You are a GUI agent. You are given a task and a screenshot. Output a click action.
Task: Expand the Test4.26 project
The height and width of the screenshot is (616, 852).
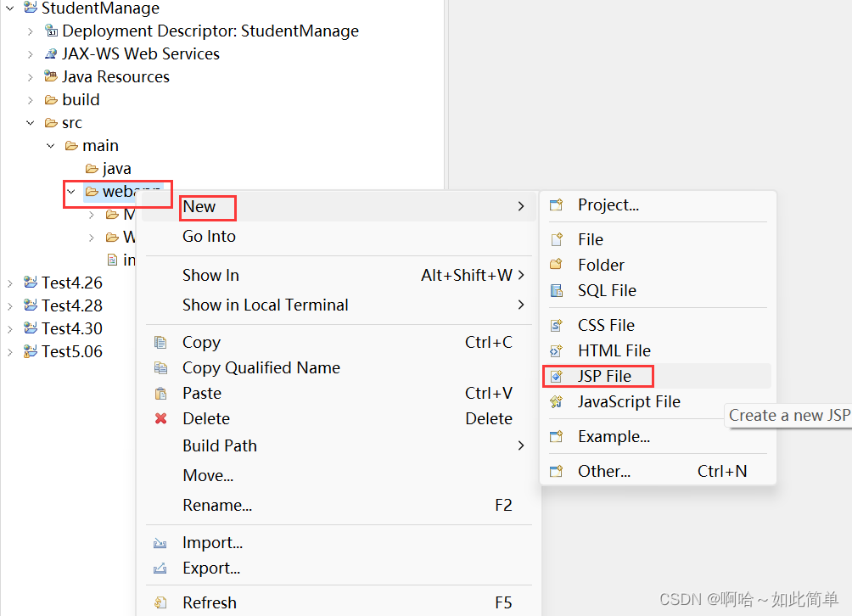[9, 283]
